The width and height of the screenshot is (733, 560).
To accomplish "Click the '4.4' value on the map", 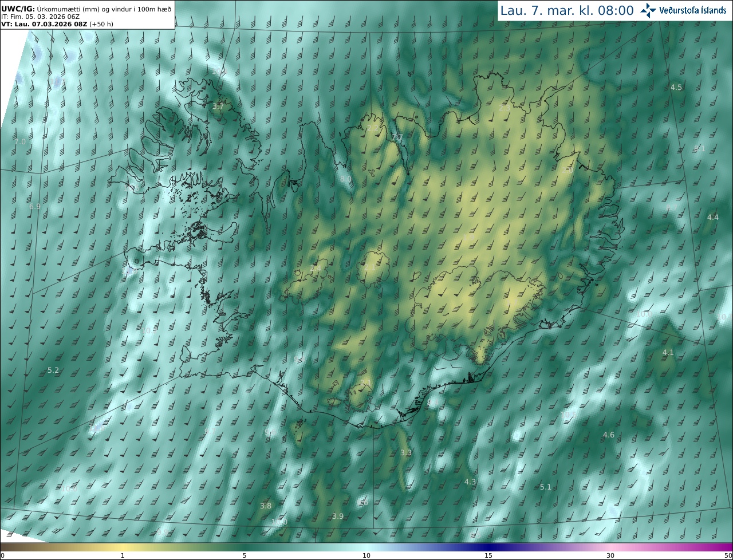I will (712, 217).
